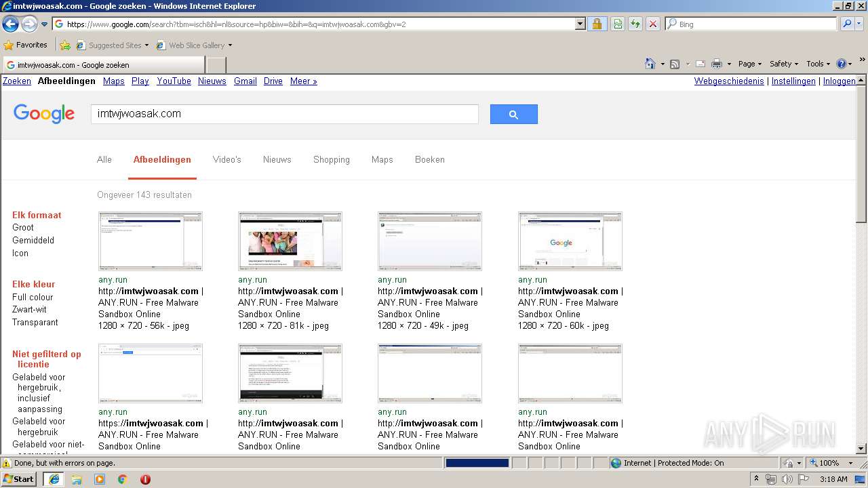
Task: Click the Print icon
Action: [717, 64]
